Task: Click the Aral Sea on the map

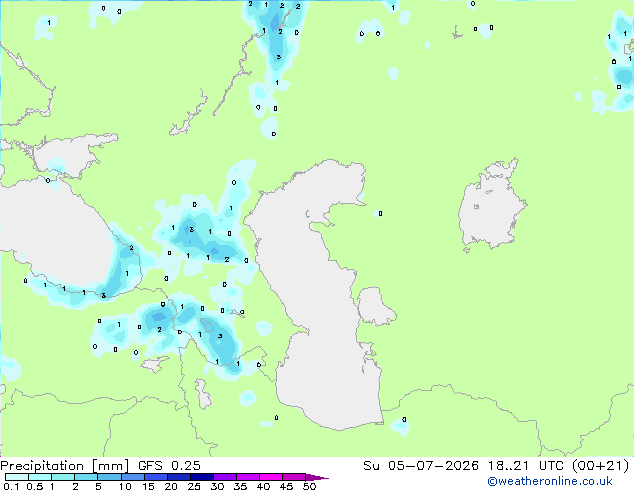Action: 491,206
